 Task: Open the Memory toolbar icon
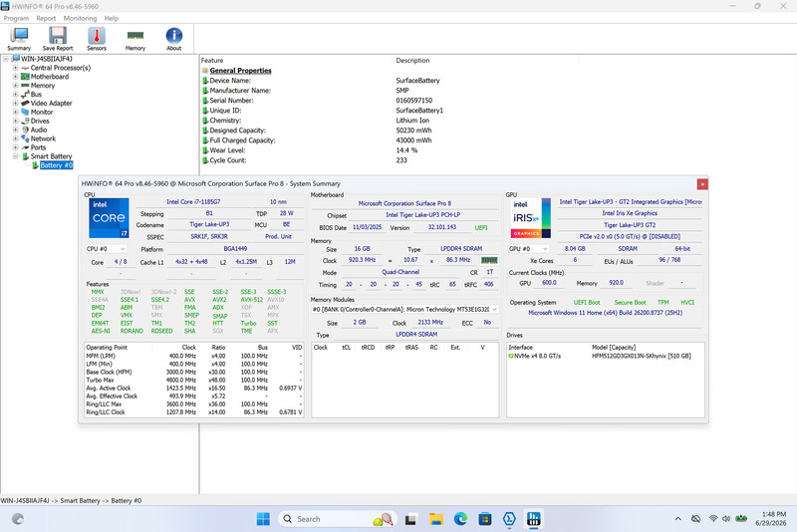click(x=135, y=39)
